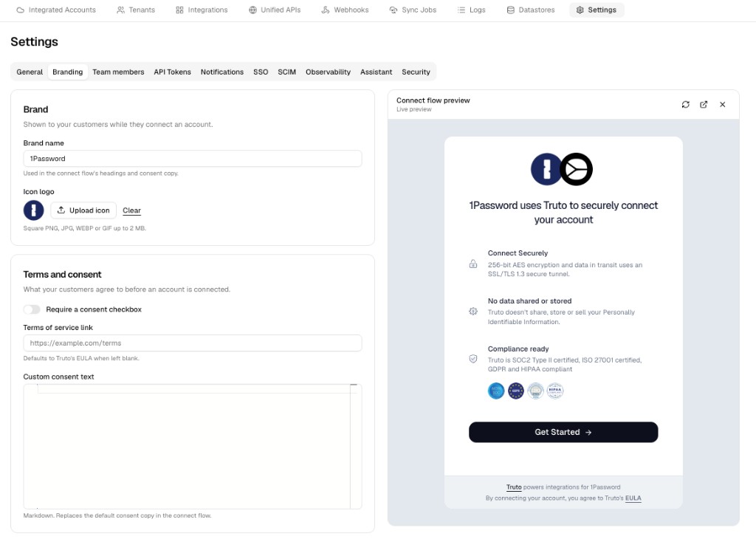Click the Terms of service link field
Viewport: 756px width, 539px height.
coord(193,343)
